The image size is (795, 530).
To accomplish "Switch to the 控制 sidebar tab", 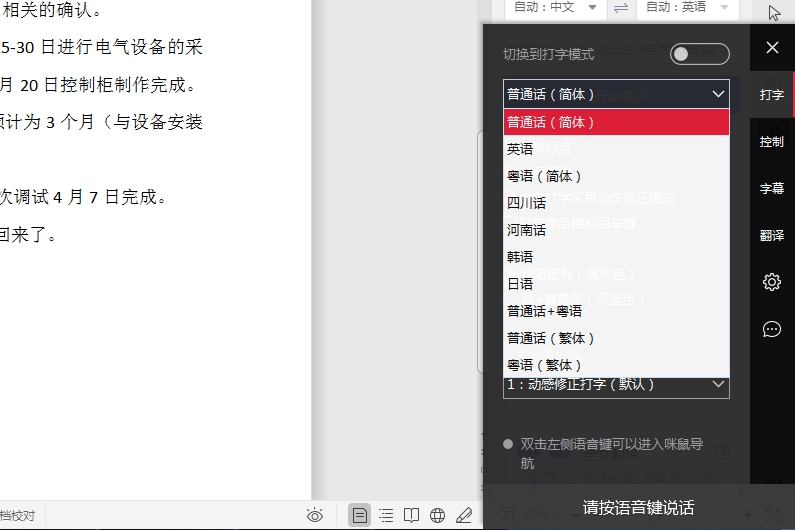I will coord(772,142).
